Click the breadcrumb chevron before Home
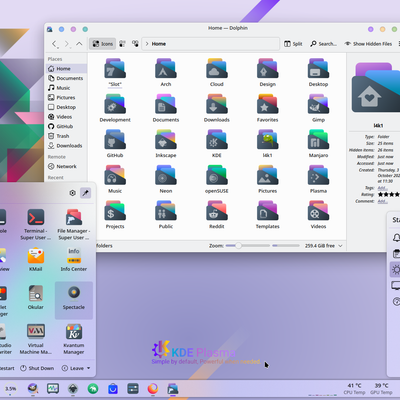This screenshot has height=400, width=400. point(147,44)
